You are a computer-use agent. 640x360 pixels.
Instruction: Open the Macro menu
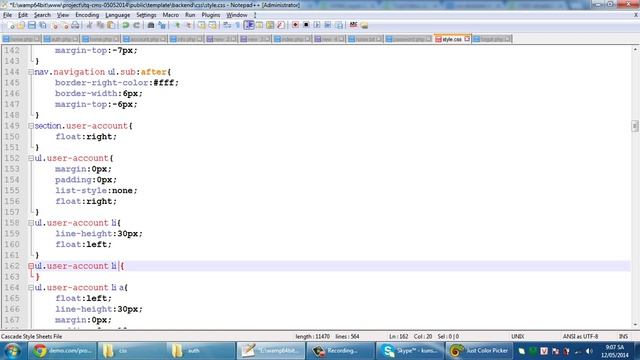click(x=171, y=15)
